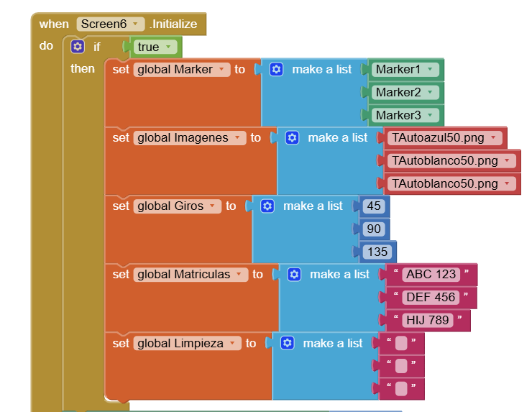Open the mutator gear for the Limpieza list
The image size is (532, 412).
click(288, 343)
